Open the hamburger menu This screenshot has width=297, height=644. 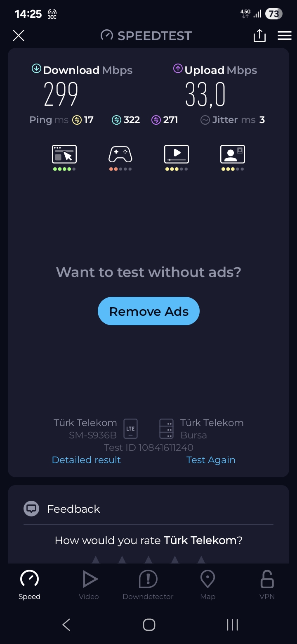tap(285, 36)
